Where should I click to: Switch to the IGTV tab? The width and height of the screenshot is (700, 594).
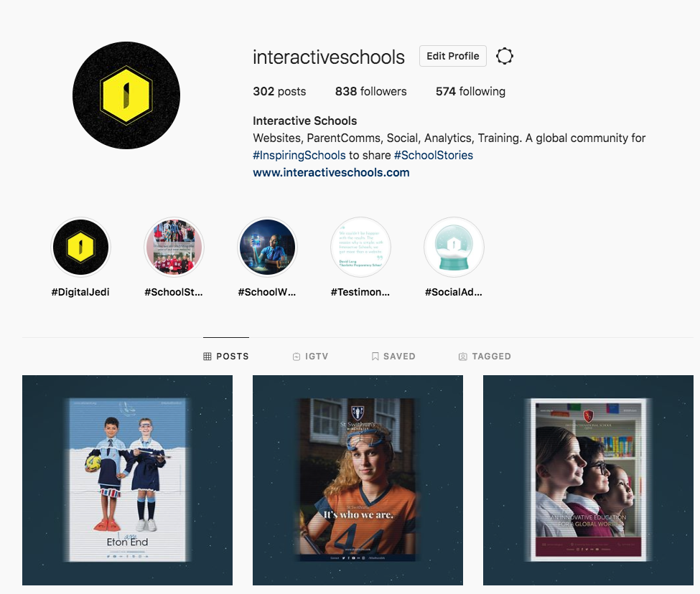311,356
